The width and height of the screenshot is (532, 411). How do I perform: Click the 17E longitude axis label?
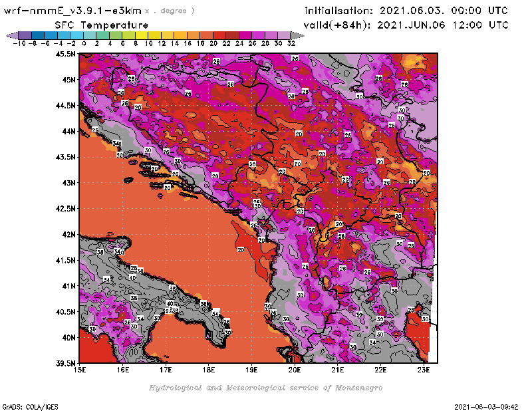coord(166,370)
